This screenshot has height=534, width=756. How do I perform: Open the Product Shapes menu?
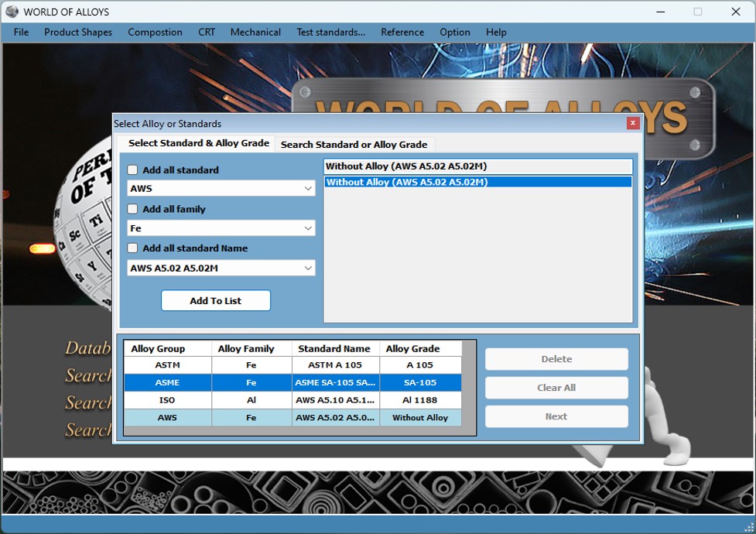(78, 33)
